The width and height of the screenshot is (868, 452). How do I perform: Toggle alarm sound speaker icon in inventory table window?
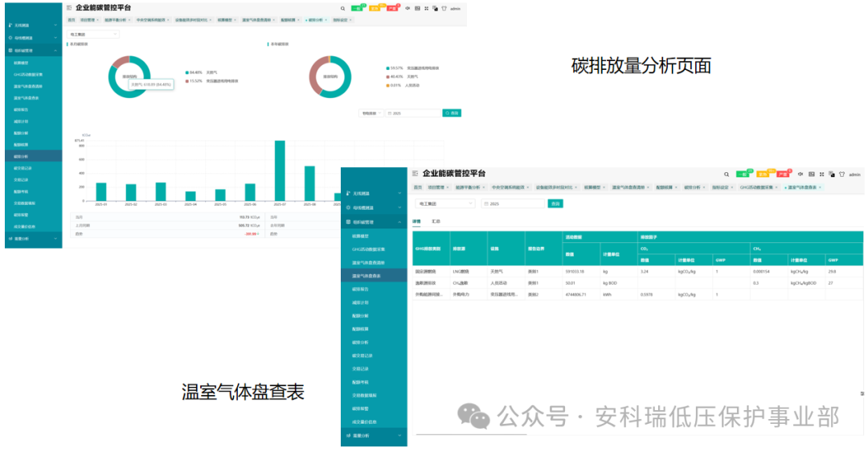tap(800, 174)
